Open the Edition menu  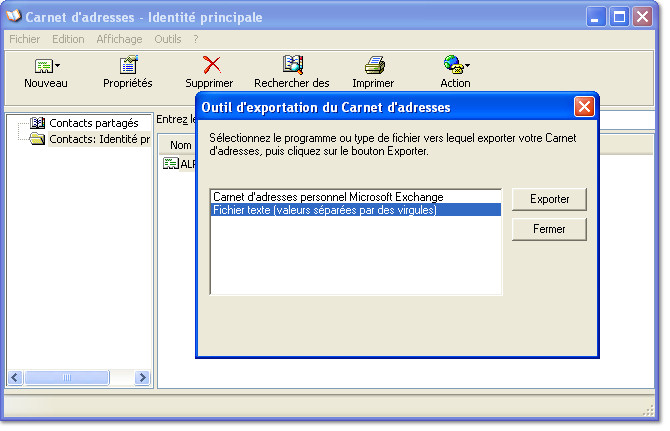(x=68, y=39)
